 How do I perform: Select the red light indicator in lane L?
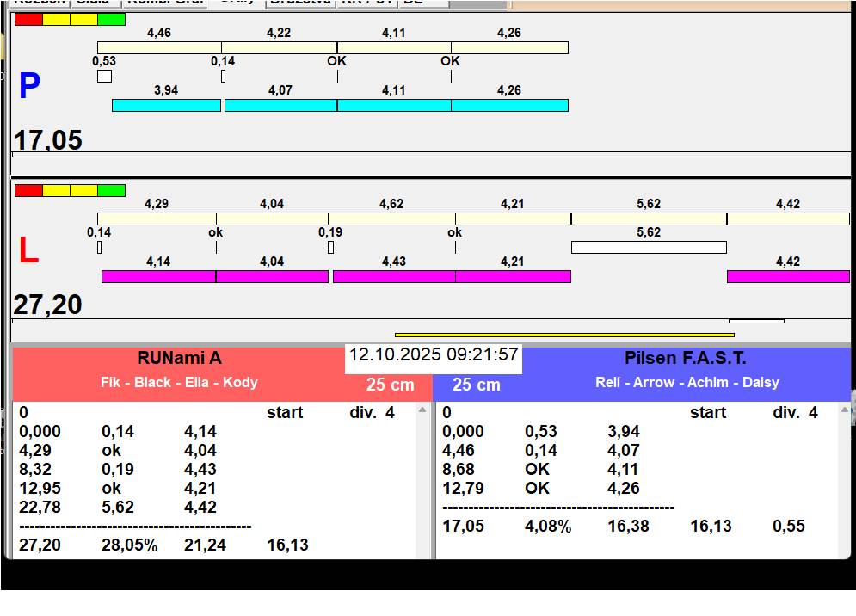coord(28,190)
